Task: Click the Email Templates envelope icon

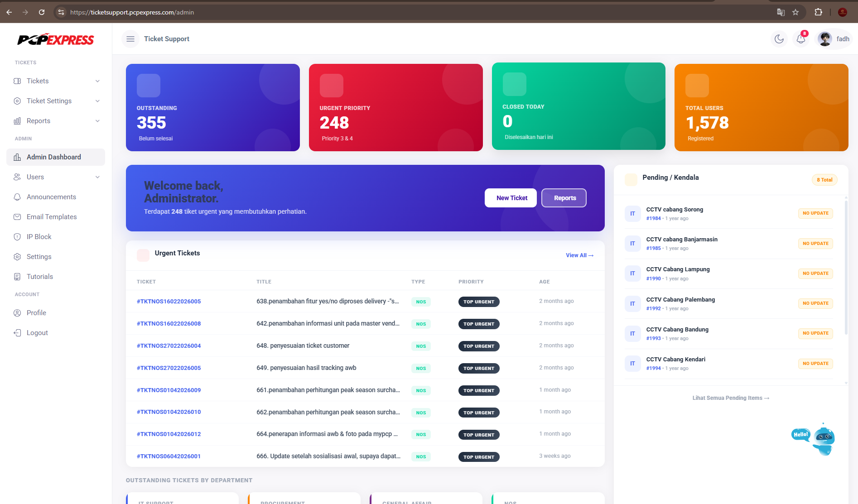Action: [17, 217]
